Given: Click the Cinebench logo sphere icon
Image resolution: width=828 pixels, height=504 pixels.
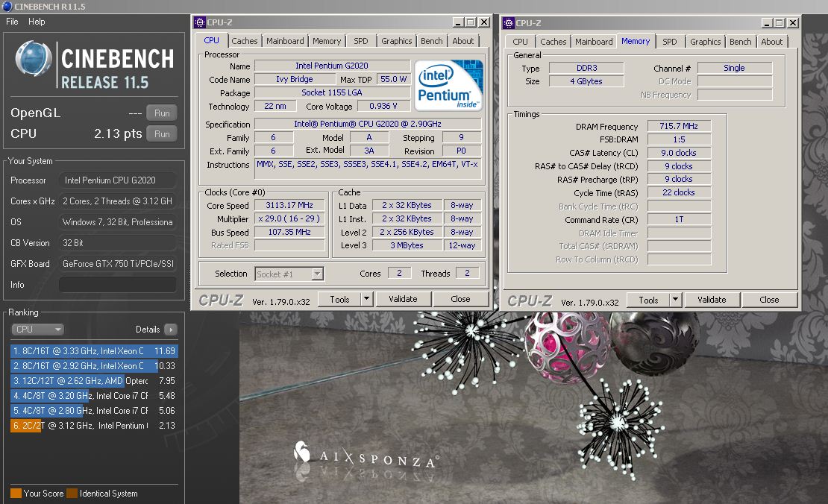Looking at the screenshot, I should [x=34, y=58].
